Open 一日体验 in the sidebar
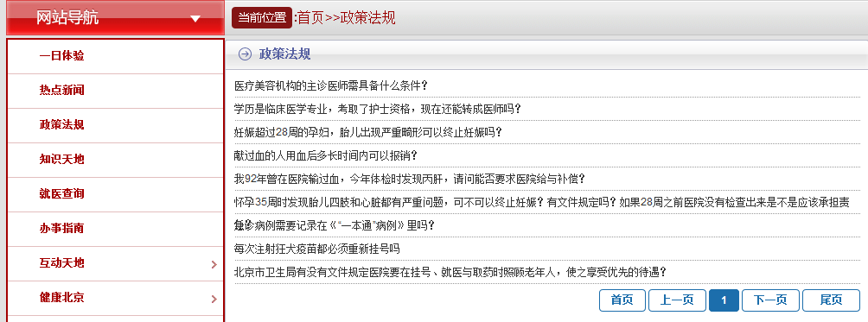 (x=62, y=56)
